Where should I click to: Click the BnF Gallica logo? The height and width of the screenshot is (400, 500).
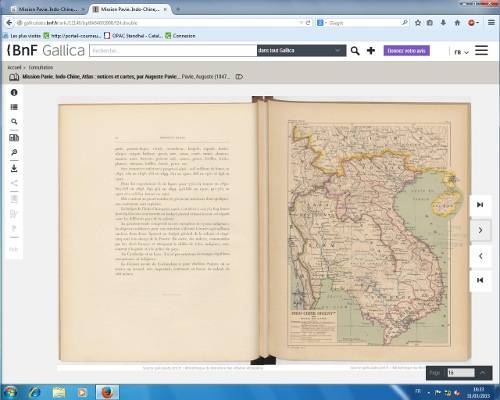coord(46,50)
